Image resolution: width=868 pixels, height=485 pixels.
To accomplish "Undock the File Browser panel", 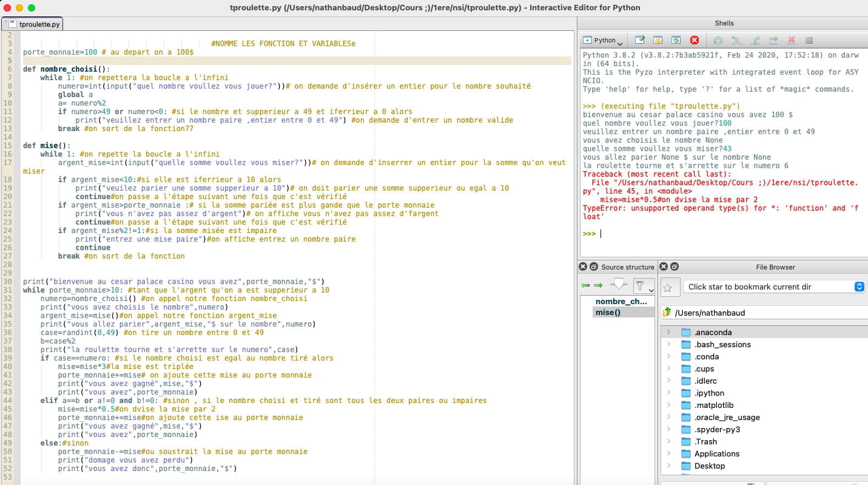I will pyautogui.click(x=674, y=266).
